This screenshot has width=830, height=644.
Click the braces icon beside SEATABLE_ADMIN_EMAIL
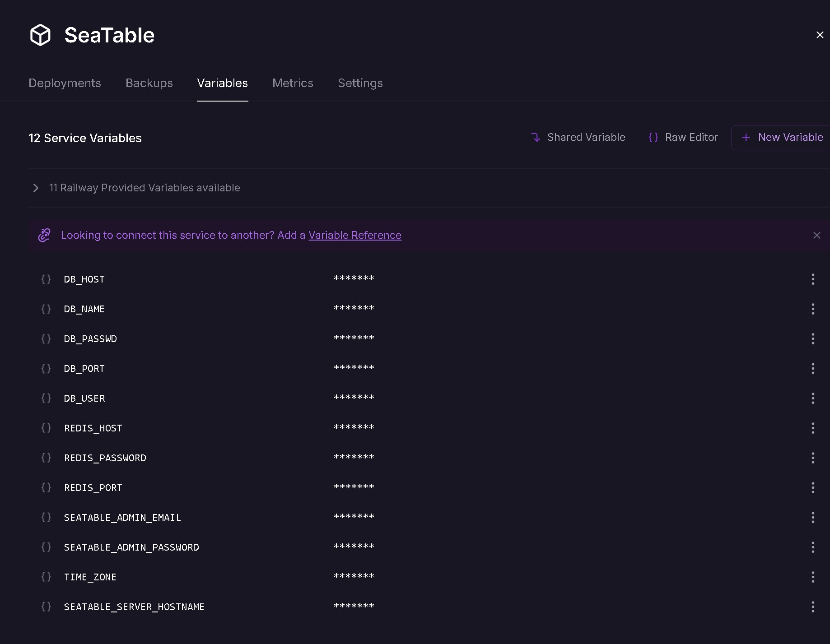point(46,517)
